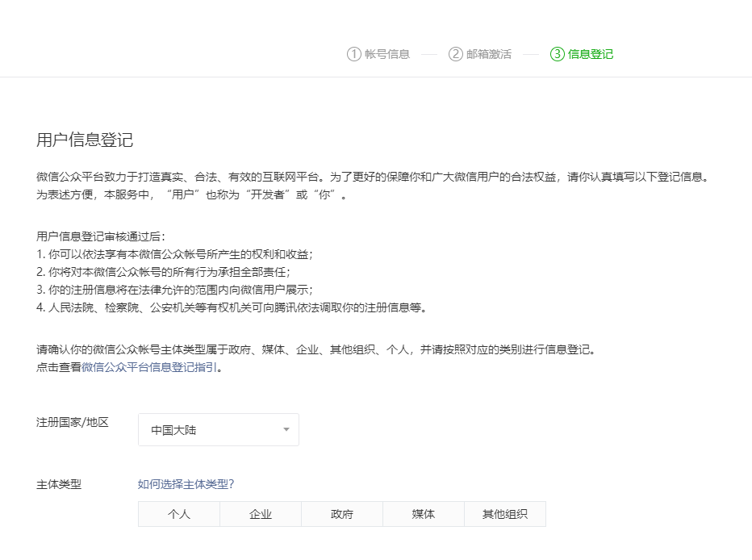Viewport: 752px width, 560px height.
Task: Select the 帐号信息 step label
Action: [386, 54]
